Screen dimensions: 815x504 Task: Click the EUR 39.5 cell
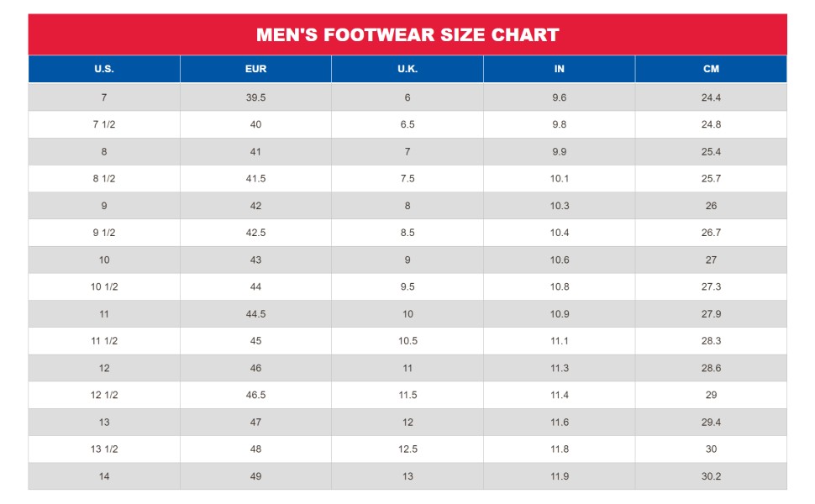click(x=255, y=97)
